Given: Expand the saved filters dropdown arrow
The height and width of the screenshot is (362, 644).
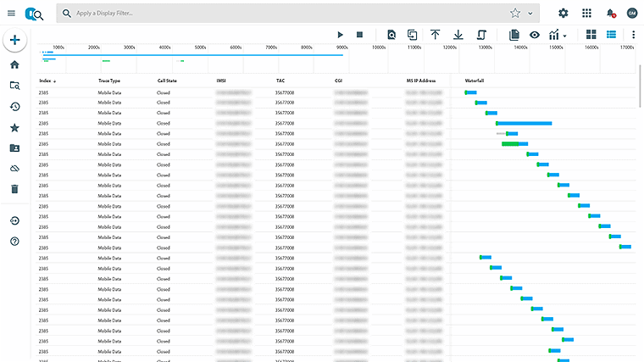Looking at the screenshot, I should click(530, 14).
